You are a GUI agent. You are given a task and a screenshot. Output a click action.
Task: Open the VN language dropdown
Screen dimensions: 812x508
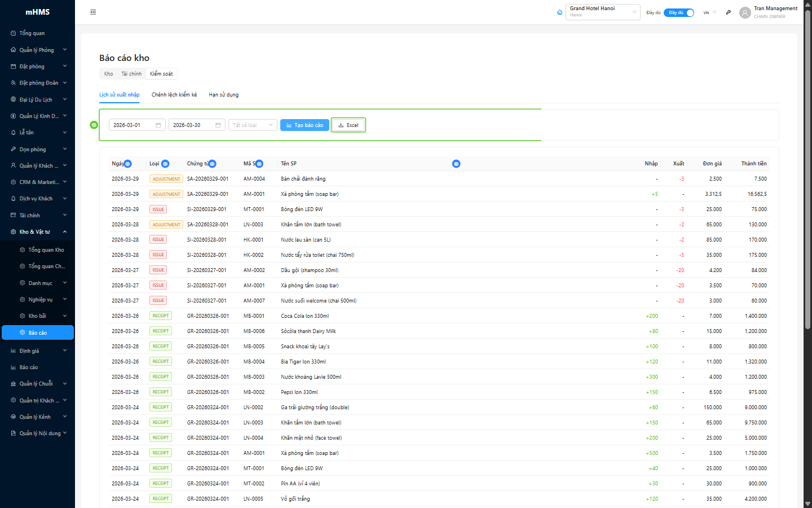[709, 12]
